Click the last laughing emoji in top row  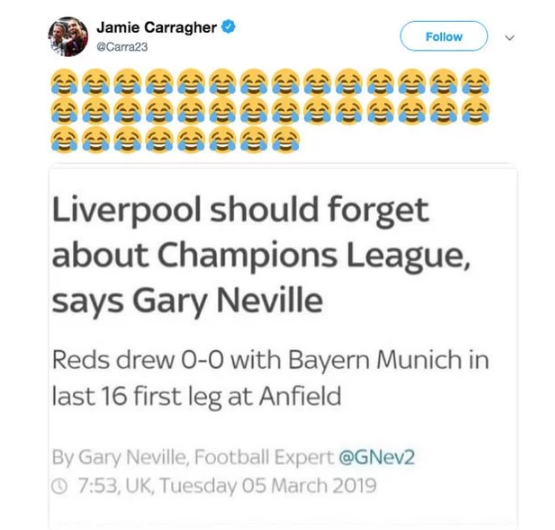[476, 81]
